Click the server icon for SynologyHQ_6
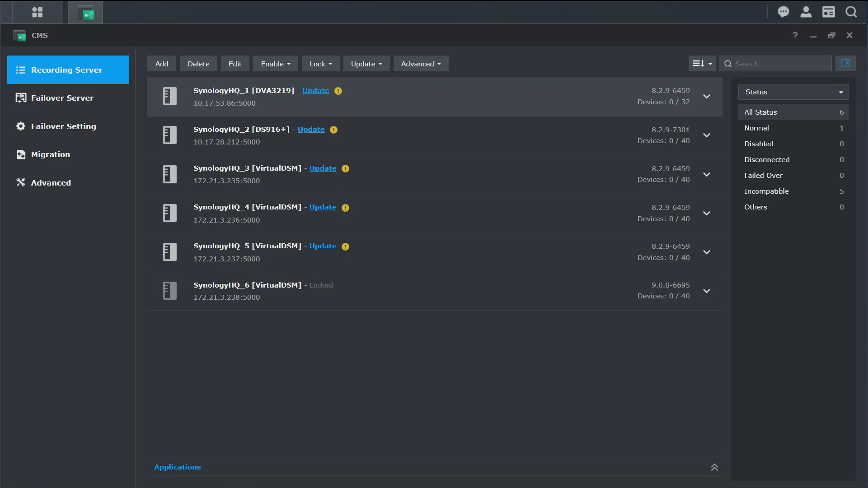The width and height of the screenshot is (868, 488). point(170,291)
